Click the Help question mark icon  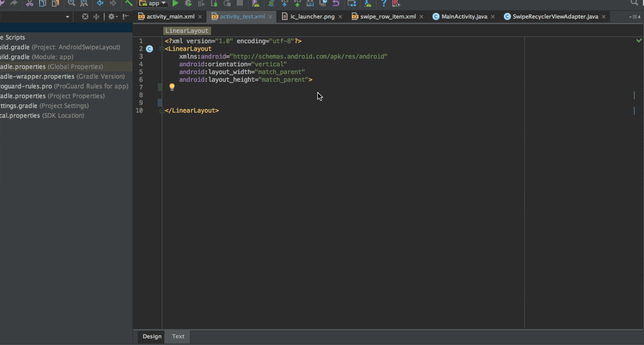point(383,4)
